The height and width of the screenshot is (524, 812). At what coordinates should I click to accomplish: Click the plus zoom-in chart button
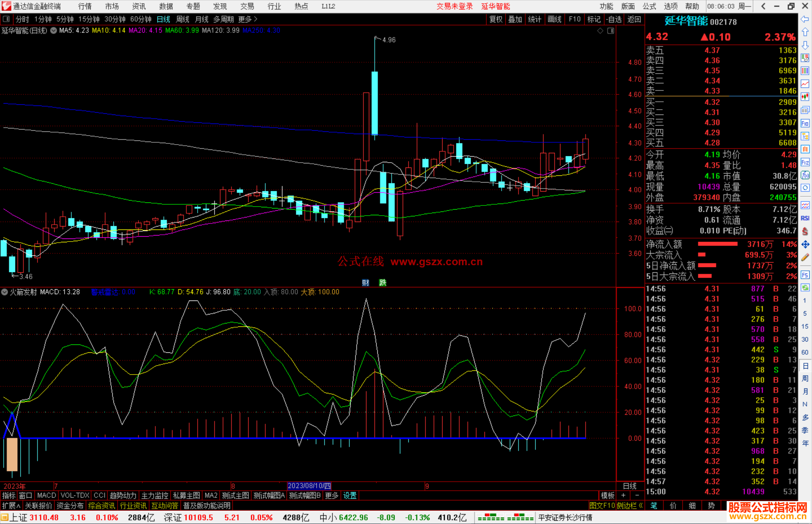pyautogui.click(x=623, y=495)
